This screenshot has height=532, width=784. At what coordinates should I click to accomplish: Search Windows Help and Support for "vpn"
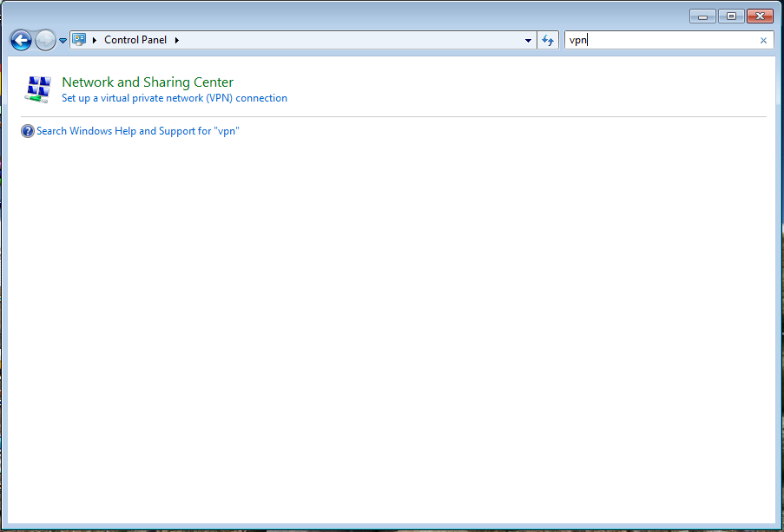(x=138, y=131)
